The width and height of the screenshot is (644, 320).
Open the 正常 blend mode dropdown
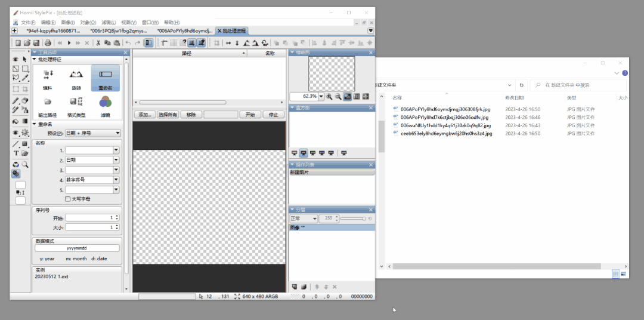pos(304,219)
